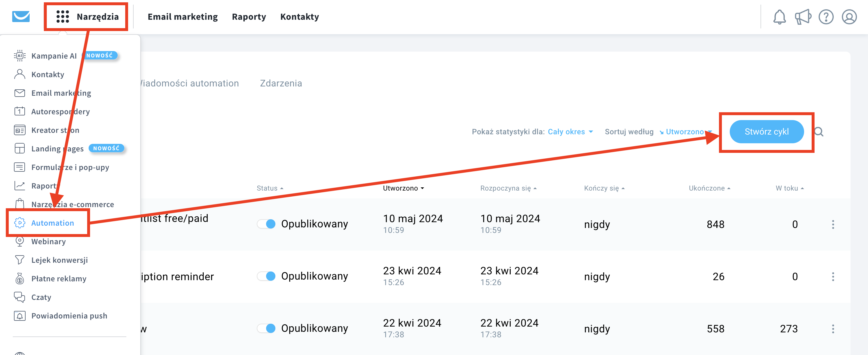The image size is (868, 355).
Task: Click the GetResponse envelope logo
Action: point(21,17)
